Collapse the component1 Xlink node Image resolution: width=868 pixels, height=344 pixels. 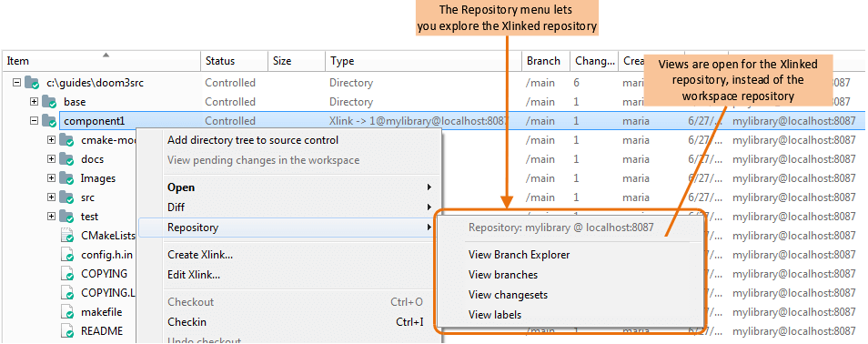34,121
